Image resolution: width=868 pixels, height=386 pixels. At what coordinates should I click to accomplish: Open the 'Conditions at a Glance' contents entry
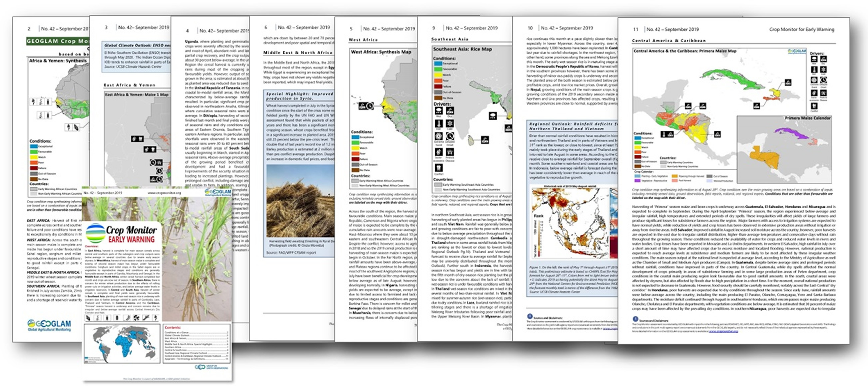(x=197, y=333)
